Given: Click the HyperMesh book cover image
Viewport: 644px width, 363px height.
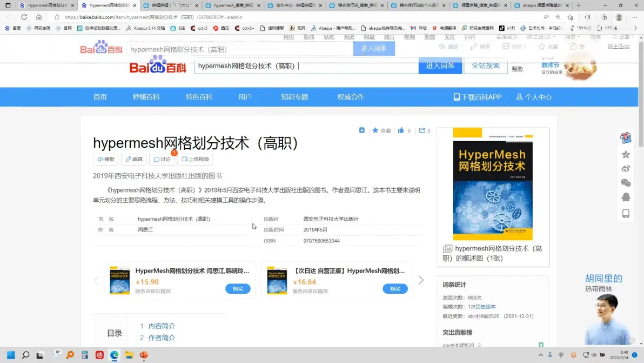Looking at the screenshot, I should (492, 184).
